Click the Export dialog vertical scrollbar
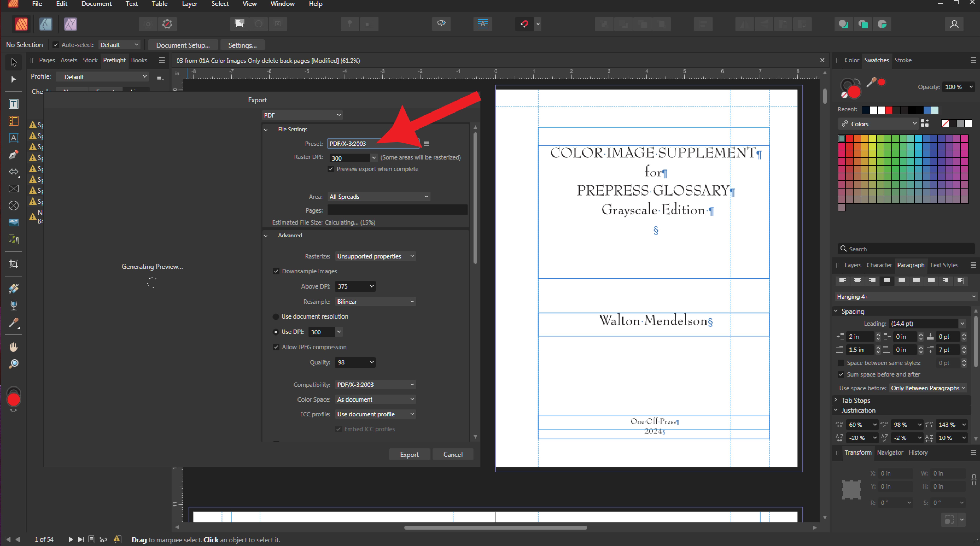Screen dimensions: 980x546 pyautogui.click(x=475, y=198)
